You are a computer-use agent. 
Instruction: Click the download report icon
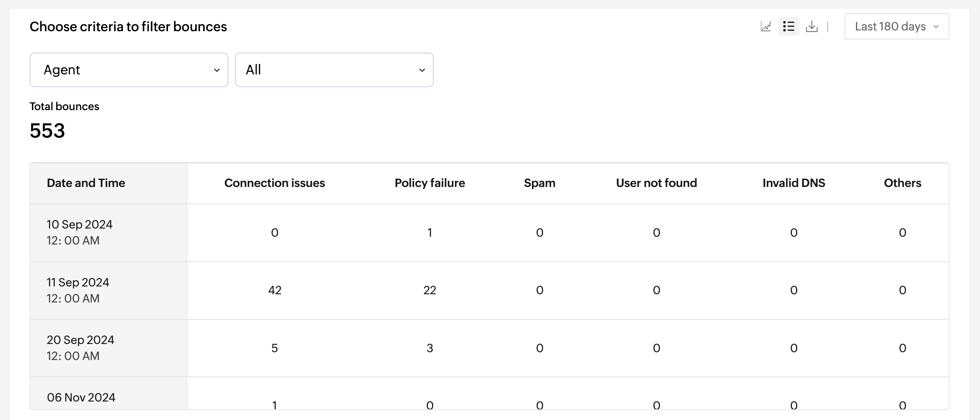(x=812, y=26)
